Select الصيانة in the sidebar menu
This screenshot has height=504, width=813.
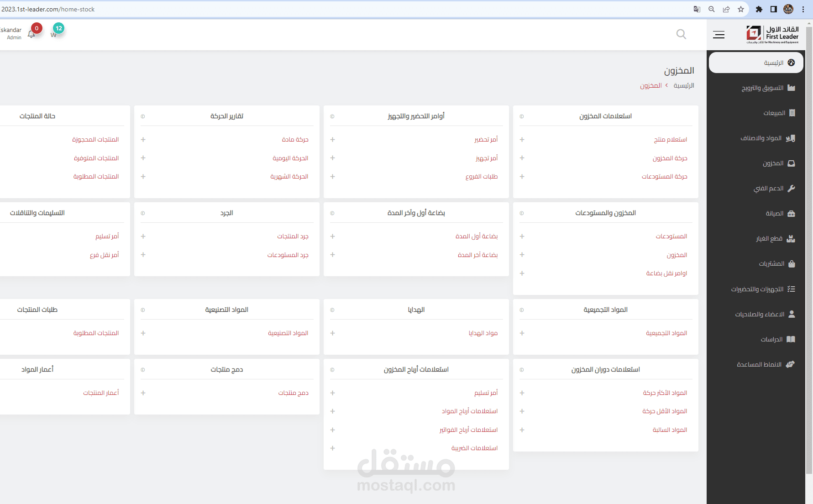pyautogui.click(x=775, y=213)
